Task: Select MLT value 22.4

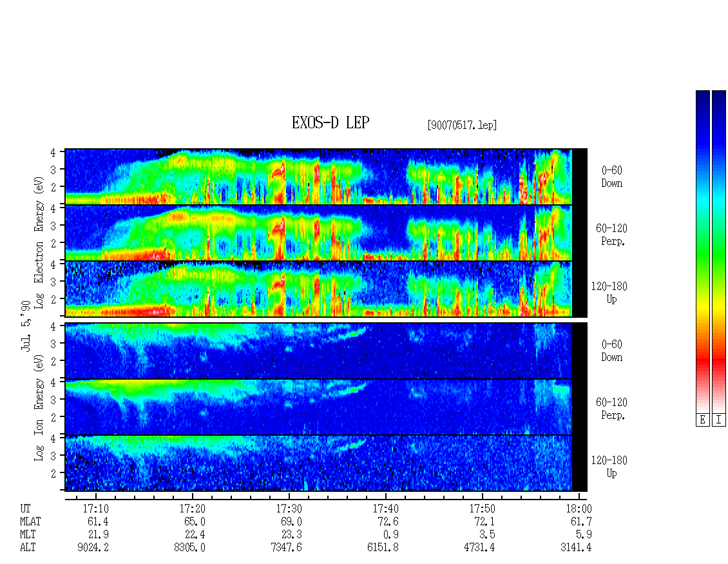Action: pos(195,535)
